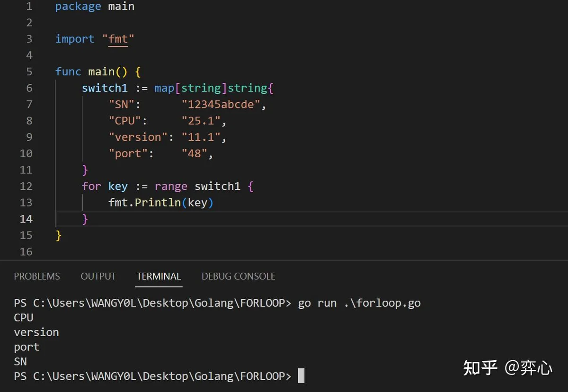Image resolution: width=568 pixels, height=392 pixels.
Task: Click the "25.1" CPU value string
Action: click(x=201, y=121)
